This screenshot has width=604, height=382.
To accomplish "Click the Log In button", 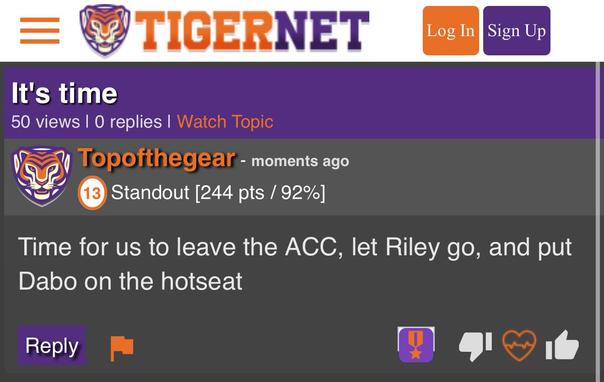I will point(451,31).
